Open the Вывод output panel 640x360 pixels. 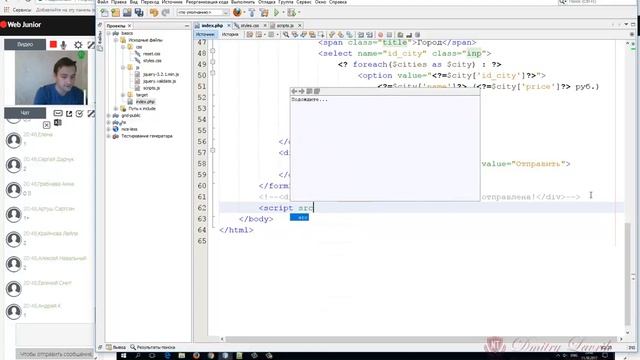click(116, 347)
